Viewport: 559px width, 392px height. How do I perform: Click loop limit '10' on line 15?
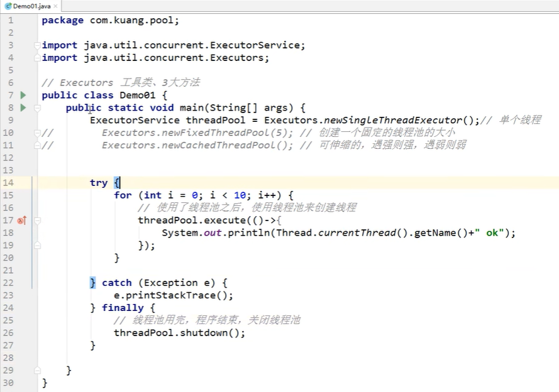240,195
